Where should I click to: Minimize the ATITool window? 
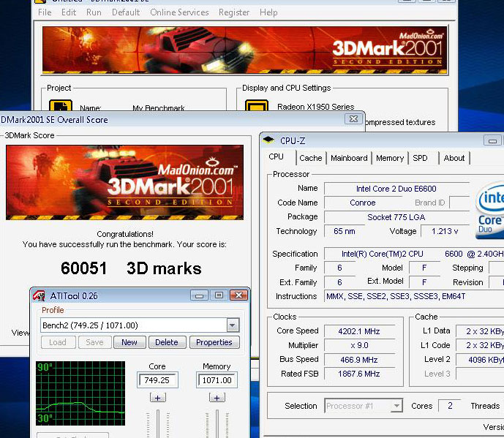[199, 295]
